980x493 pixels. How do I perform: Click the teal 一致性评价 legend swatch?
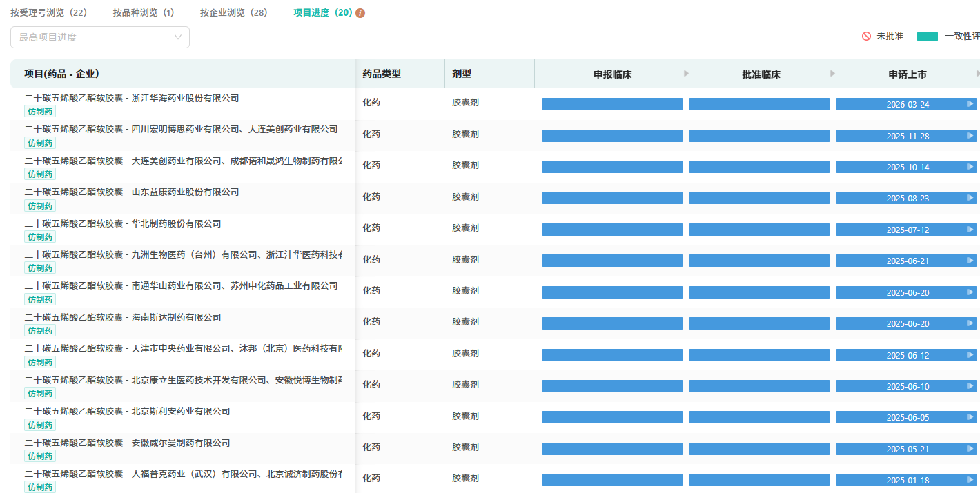click(927, 37)
